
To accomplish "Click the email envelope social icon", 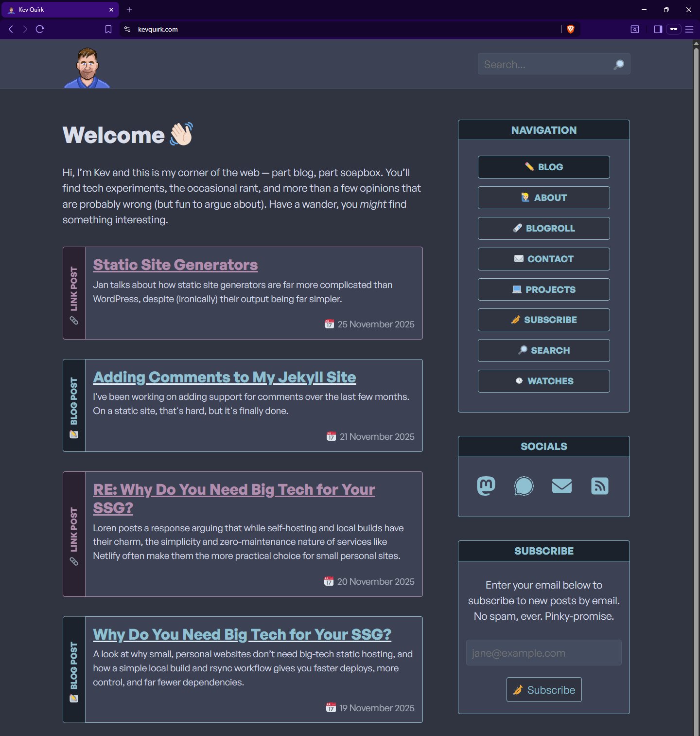I will click(x=562, y=486).
